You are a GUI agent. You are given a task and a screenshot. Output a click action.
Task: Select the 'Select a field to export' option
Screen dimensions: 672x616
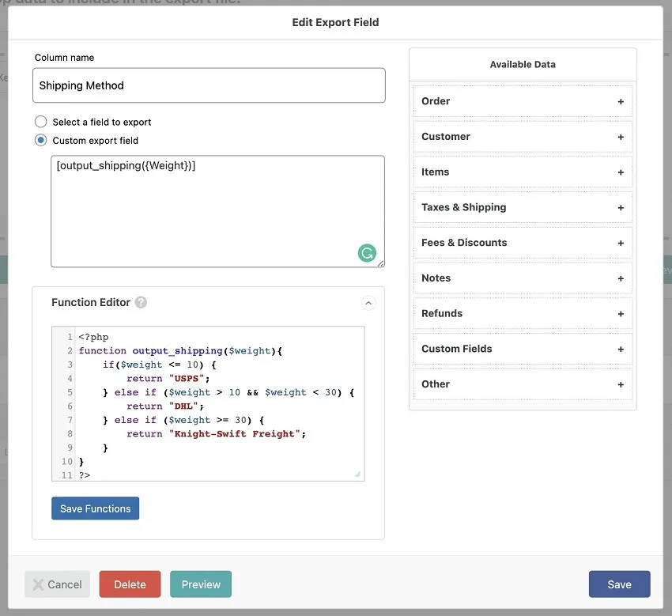coord(40,122)
